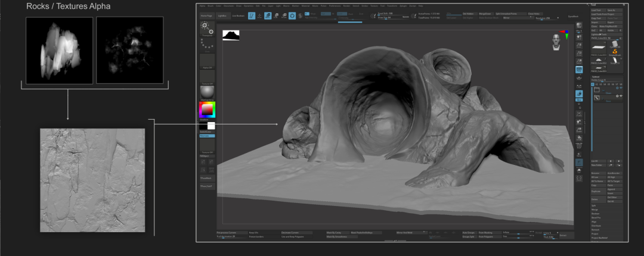Toggle the highlighted Lock camera button
Viewport: 644px width, 256px height.
click(579, 94)
